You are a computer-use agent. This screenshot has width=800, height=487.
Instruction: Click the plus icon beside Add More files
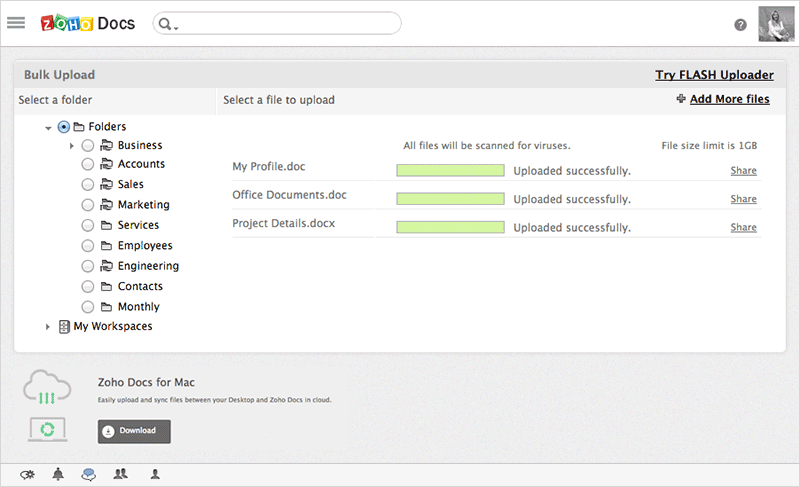tap(681, 98)
